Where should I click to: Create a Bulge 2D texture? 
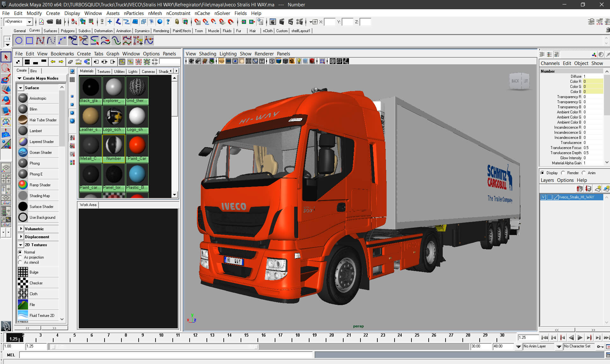coord(38,272)
